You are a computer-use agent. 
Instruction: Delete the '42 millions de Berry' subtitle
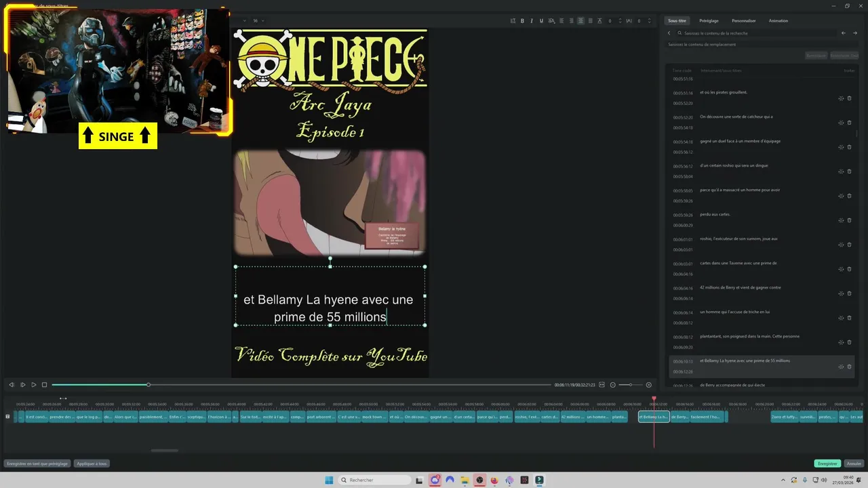(849, 293)
